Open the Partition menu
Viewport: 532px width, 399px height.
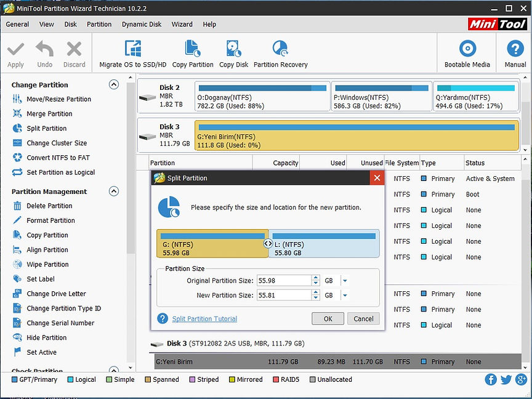point(99,24)
